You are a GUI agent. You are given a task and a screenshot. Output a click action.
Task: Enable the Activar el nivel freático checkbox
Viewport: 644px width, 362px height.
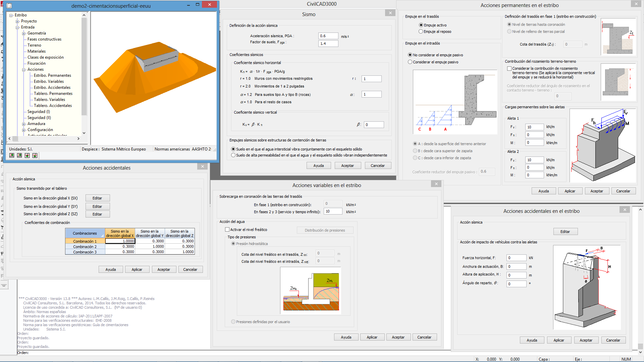point(227,230)
